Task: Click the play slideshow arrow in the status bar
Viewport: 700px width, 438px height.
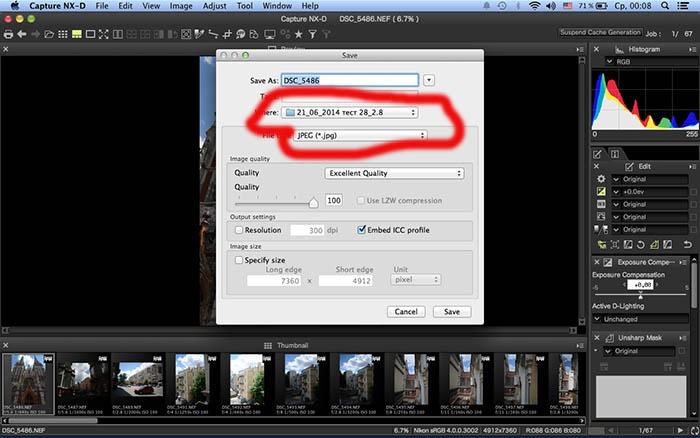Action: pyautogui.click(x=680, y=430)
